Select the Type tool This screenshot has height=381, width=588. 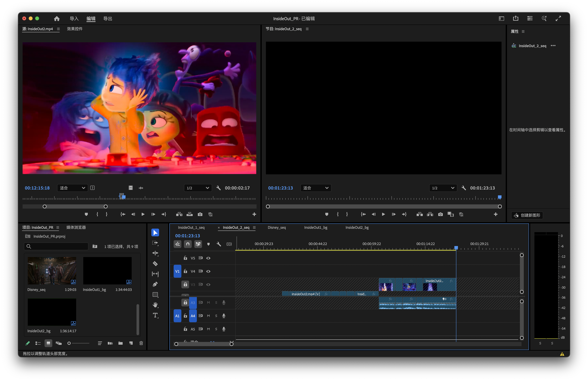pos(155,315)
